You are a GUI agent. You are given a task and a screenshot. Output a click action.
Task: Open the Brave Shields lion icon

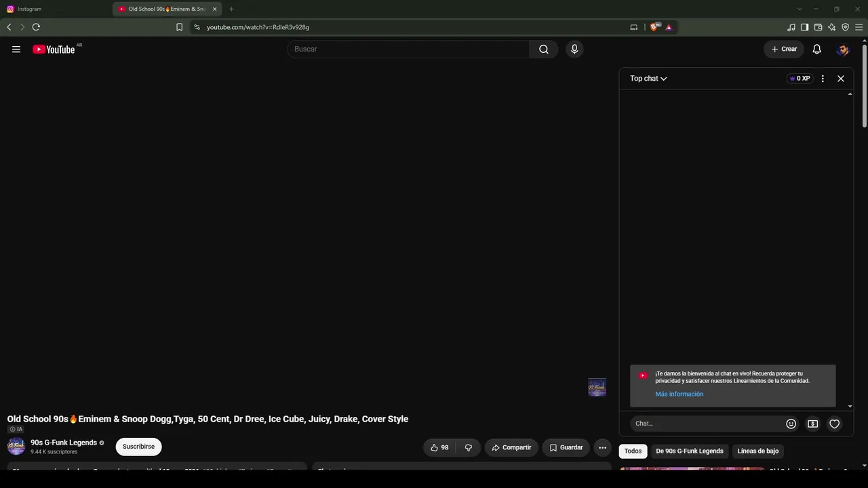point(654,27)
